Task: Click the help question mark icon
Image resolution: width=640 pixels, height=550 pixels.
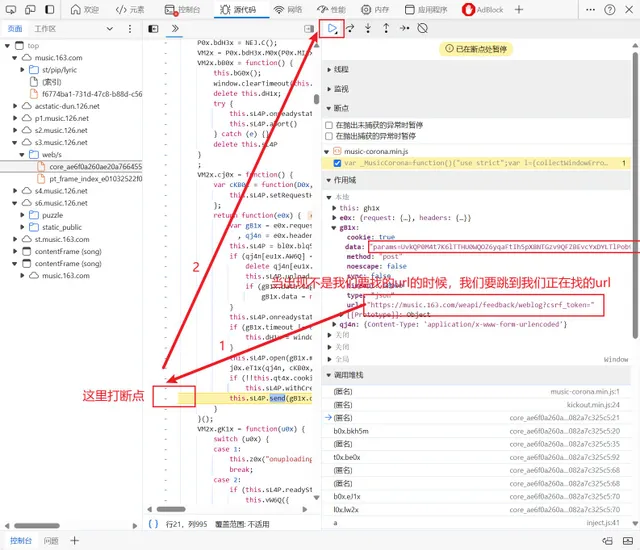Action: pyautogui.click(x=610, y=9)
